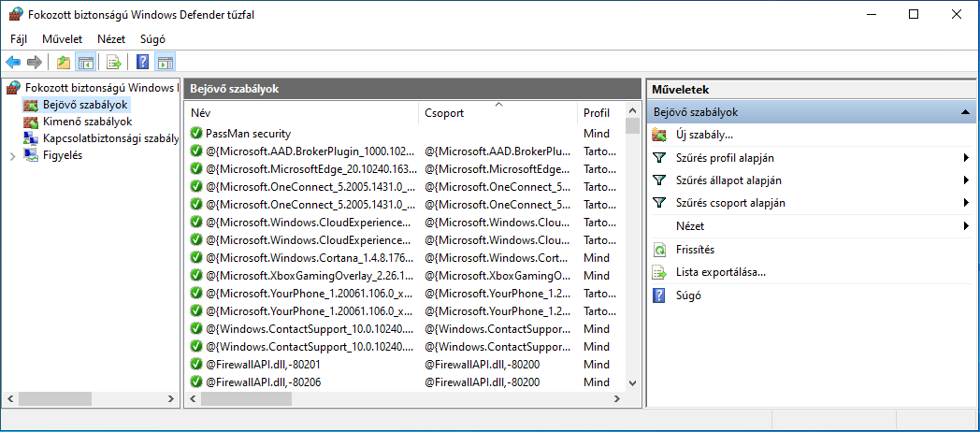This screenshot has height=432, width=980.
Task: Click the rules list scroll down arrow
Action: pyautogui.click(x=632, y=382)
